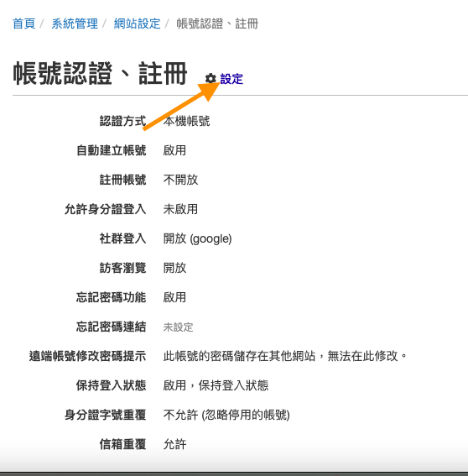Open the 設定 link next to the title
This screenshot has width=468, height=476.
point(231,79)
